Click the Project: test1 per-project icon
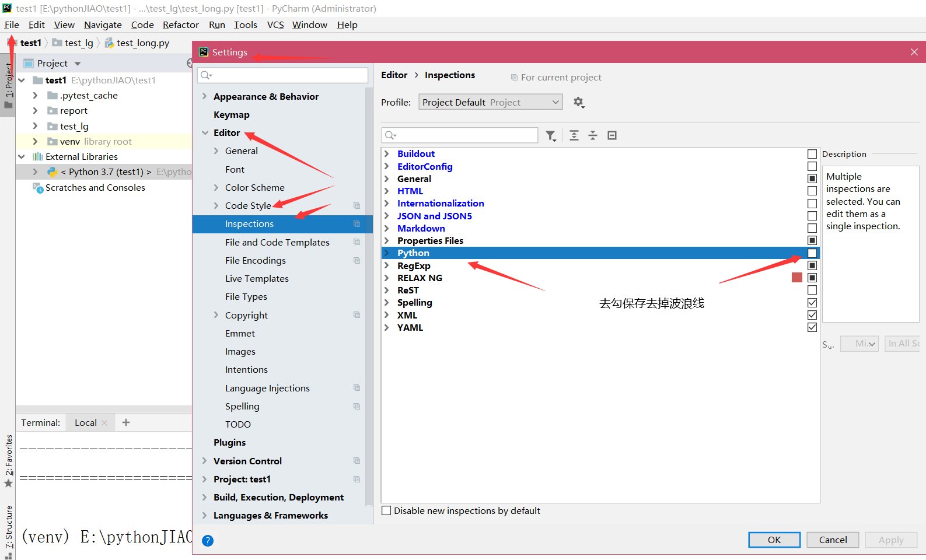Image resolution: width=926 pixels, height=560 pixels. 357,480
